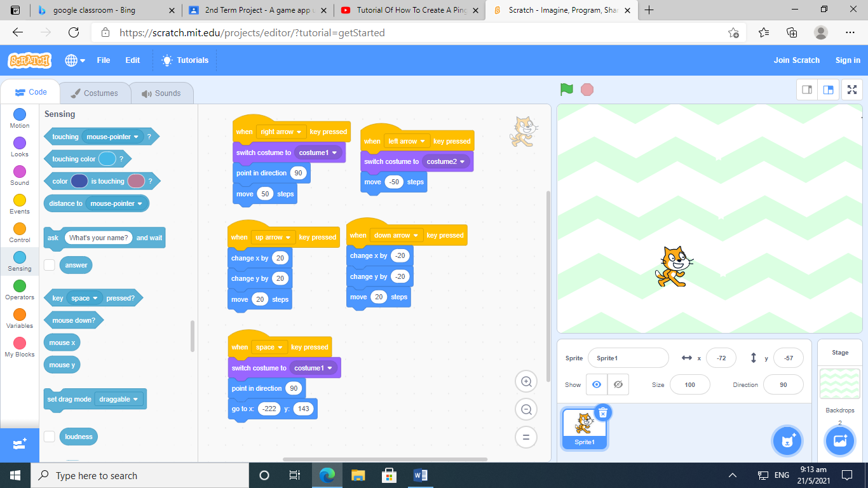
Task: Tick the loudness checkbox
Action: coord(50,437)
